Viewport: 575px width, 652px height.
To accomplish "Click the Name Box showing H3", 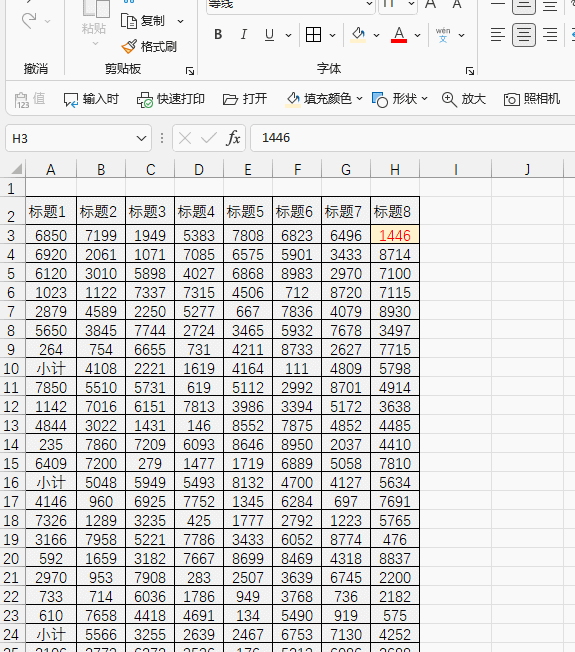I will tap(71, 138).
